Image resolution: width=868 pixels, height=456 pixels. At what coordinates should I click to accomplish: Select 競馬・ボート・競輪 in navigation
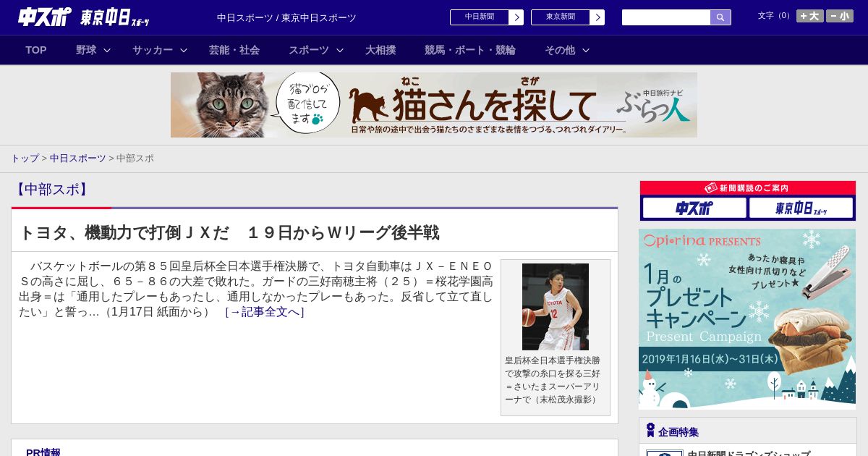(470, 50)
